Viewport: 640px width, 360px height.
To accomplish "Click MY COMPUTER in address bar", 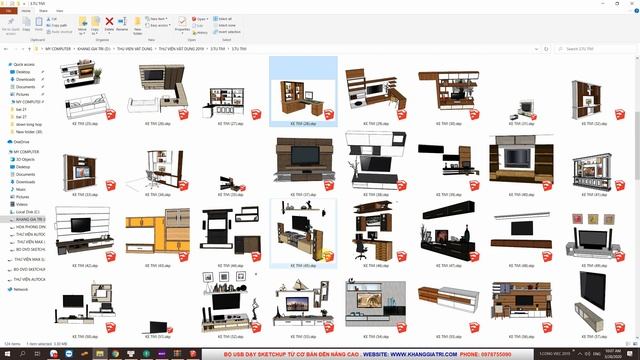I will tap(58, 49).
